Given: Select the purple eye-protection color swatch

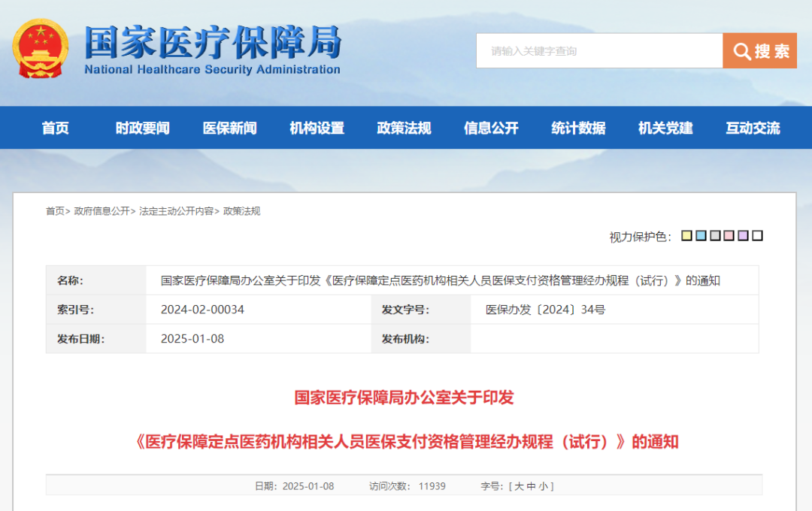Looking at the screenshot, I should coord(743,236).
